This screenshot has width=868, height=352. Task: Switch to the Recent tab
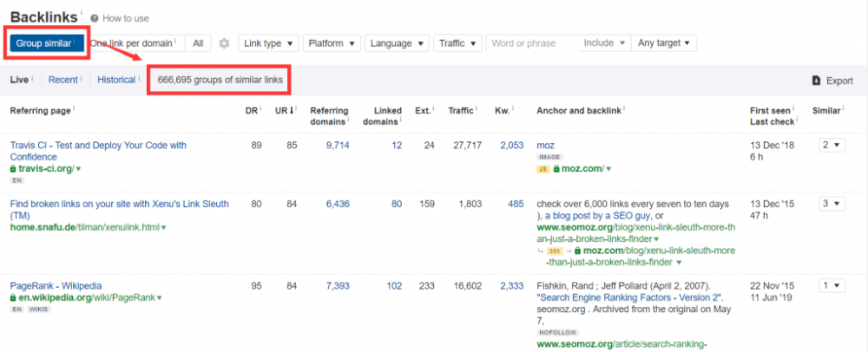(x=63, y=80)
